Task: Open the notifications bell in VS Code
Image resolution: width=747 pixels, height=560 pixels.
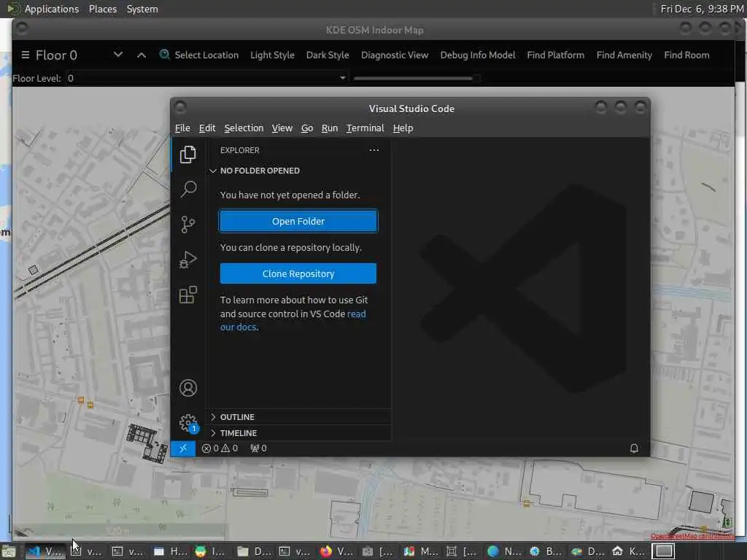Action: tap(634, 448)
